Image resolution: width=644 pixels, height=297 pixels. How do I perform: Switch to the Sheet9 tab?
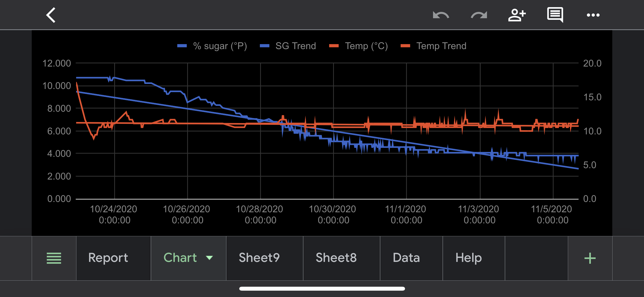click(259, 258)
